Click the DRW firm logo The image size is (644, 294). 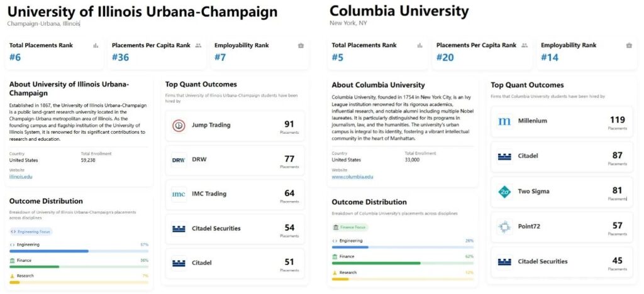pos(179,160)
